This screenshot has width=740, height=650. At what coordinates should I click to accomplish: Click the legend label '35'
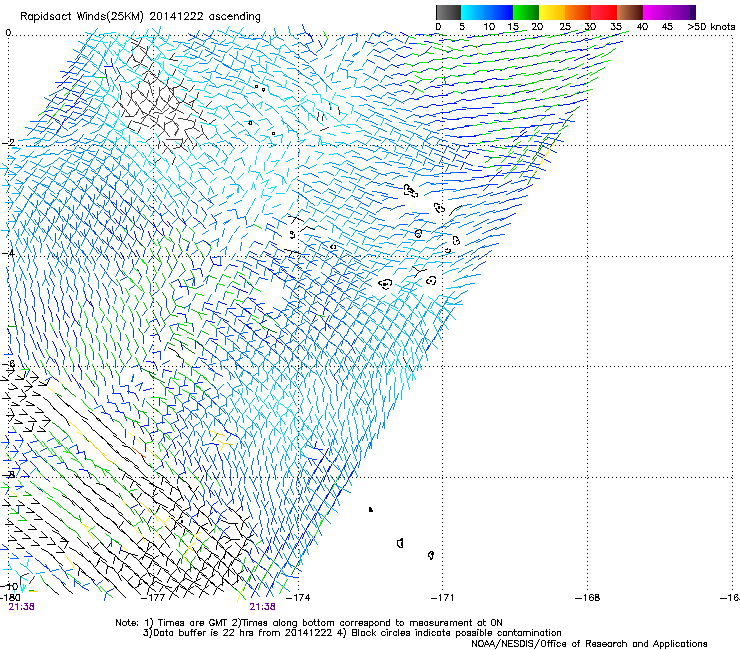point(616,27)
